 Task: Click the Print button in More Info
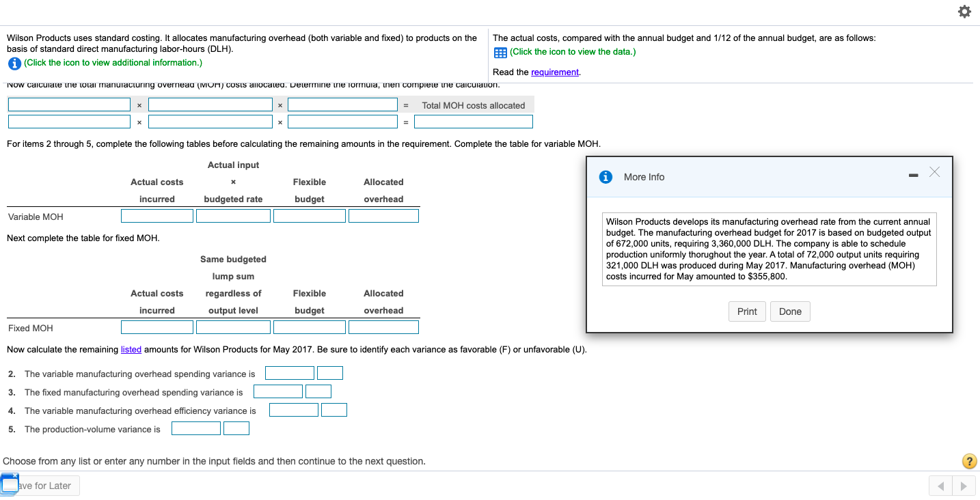747,311
